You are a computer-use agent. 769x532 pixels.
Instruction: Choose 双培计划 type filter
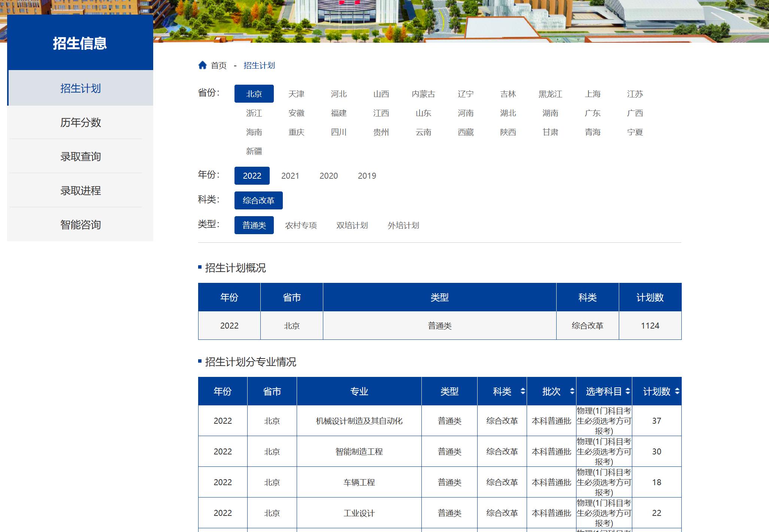coord(352,225)
